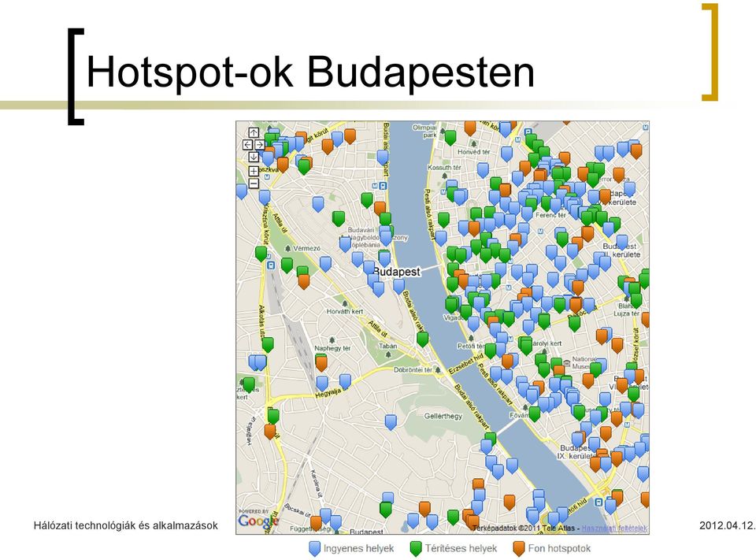The width and height of the screenshot is (756, 560).
Task: Click the Naphegy tér label
Action: [332, 348]
